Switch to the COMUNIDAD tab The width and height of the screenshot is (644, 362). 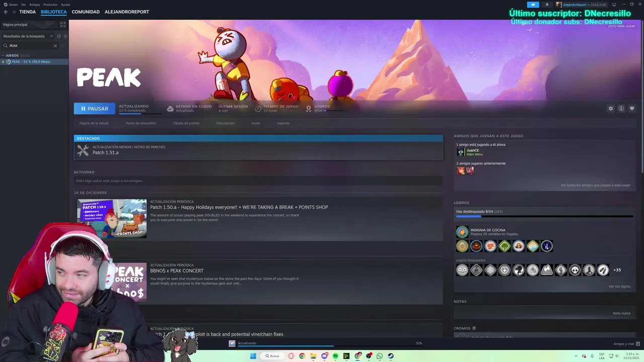[86, 12]
